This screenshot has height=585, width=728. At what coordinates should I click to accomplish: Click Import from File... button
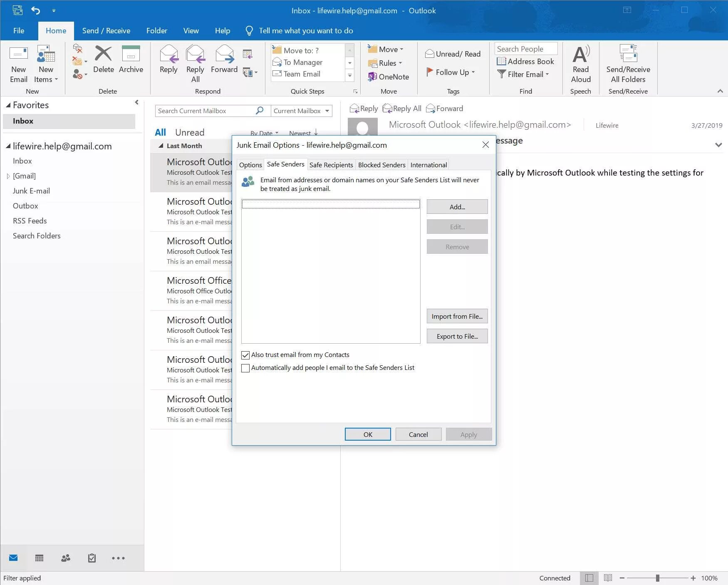click(x=457, y=316)
